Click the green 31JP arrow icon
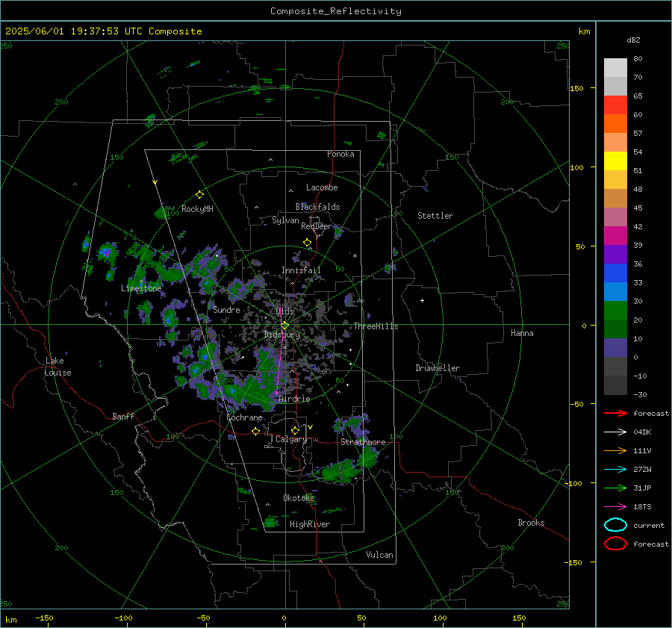The width and height of the screenshot is (672, 628). (x=615, y=488)
